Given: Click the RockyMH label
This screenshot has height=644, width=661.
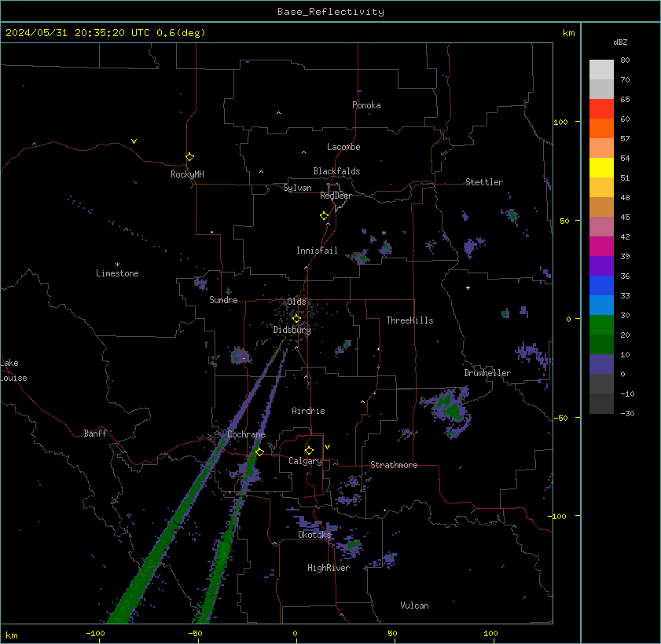Looking at the screenshot, I should click(x=187, y=174).
